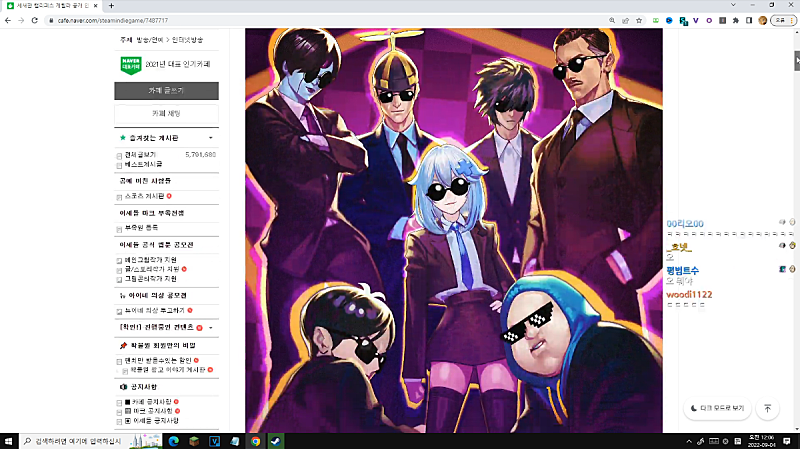Screen dimensions: 800x449
Task: Click the browser forward arrow
Action: click(x=21, y=20)
